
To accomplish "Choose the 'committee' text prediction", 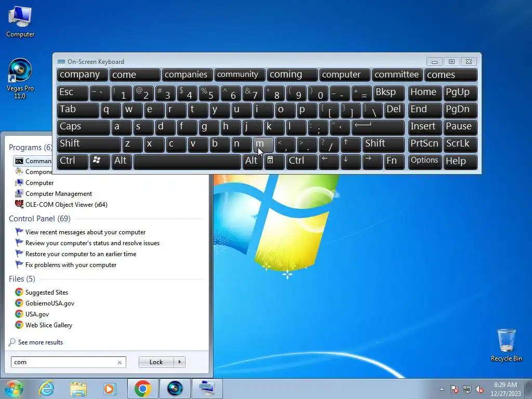I will pos(397,75).
